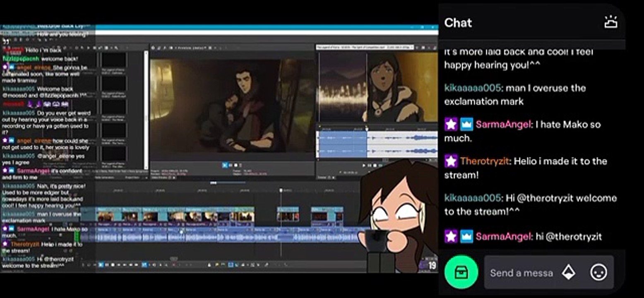Open SarmaAngel's profile from "I hate Mako" message
Screen dimensions: 644x298
(503, 124)
